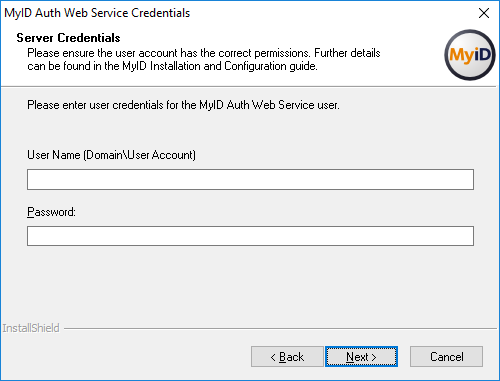
Task: Click the separator line beside InstallShield
Action: [x=280, y=329]
